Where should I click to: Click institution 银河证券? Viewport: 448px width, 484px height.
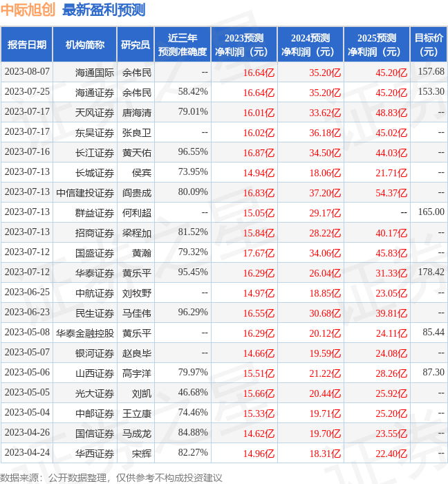[95, 354]
